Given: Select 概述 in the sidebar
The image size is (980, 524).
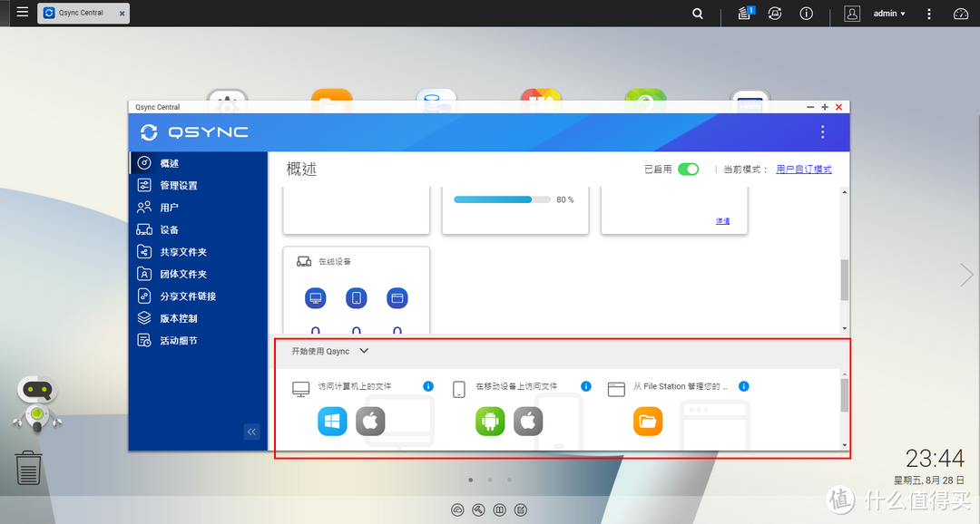Looking at the screenshot, I should click(198, 163).
